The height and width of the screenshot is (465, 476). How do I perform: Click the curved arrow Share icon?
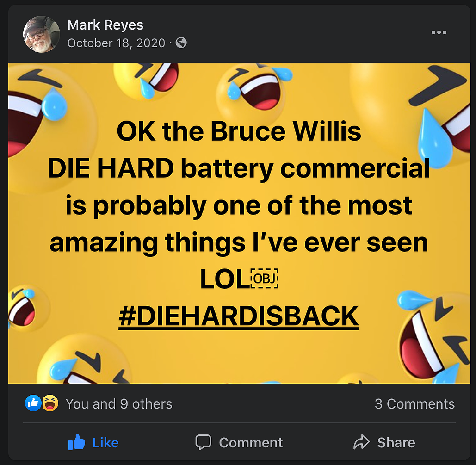(x=361, y=442)
